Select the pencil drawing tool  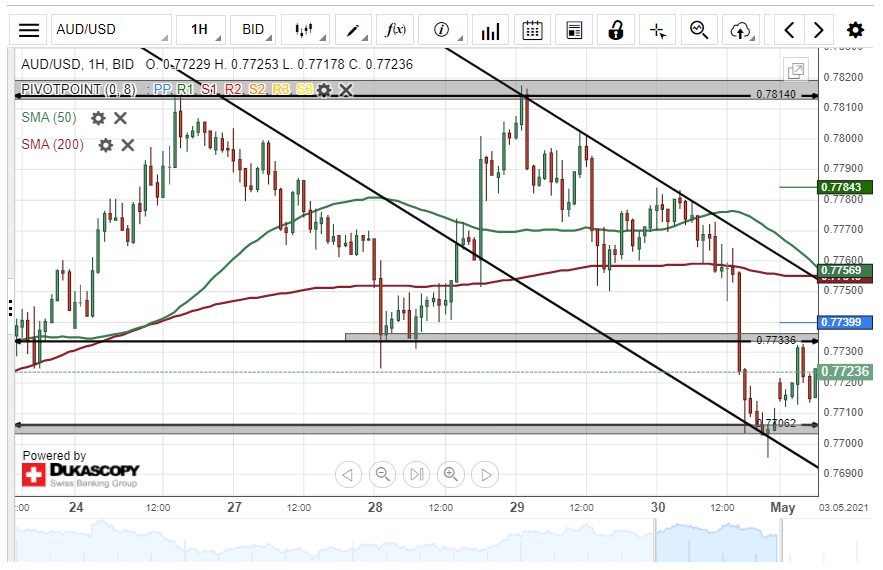tap(353, 30)
